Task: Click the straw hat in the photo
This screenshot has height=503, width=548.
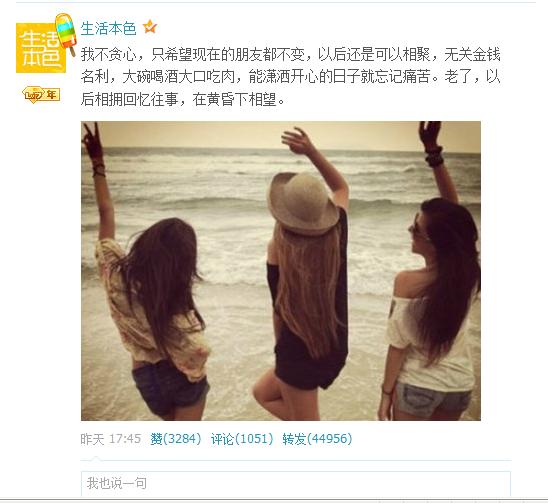Action: tap(303, 203)
